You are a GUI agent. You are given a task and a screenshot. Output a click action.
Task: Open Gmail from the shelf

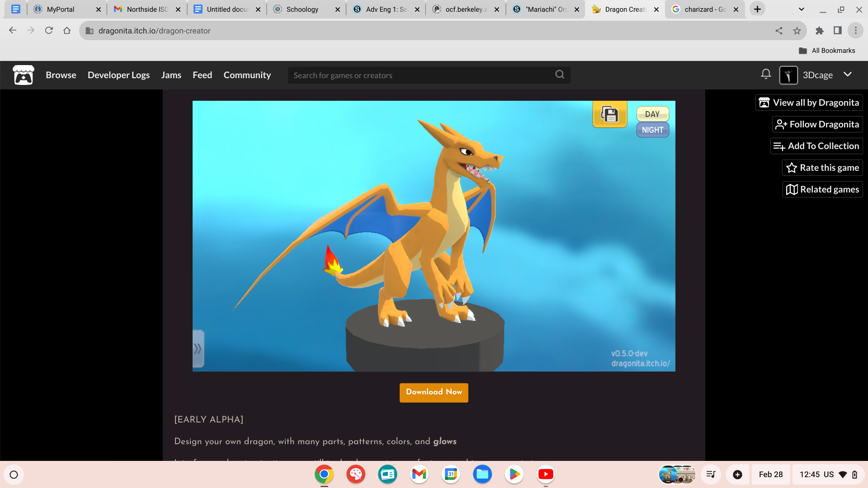click(x=419, y=474)
